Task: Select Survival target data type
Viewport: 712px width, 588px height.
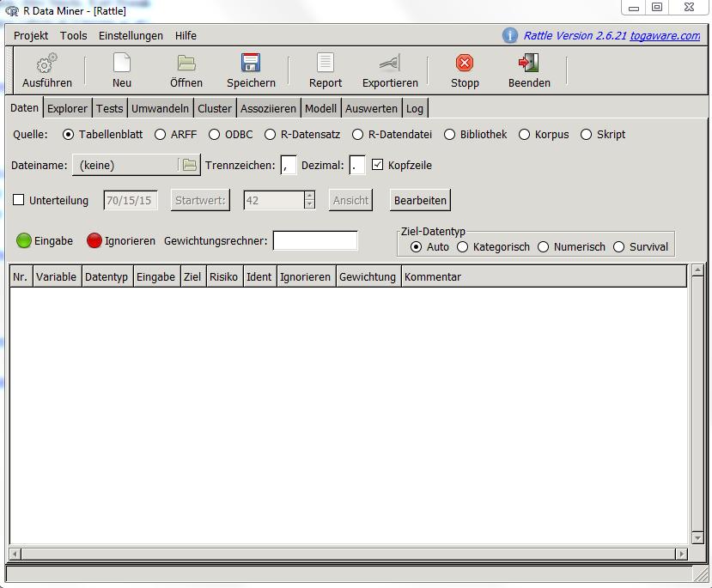Action: pyautogui.click(x=618, y=247)
